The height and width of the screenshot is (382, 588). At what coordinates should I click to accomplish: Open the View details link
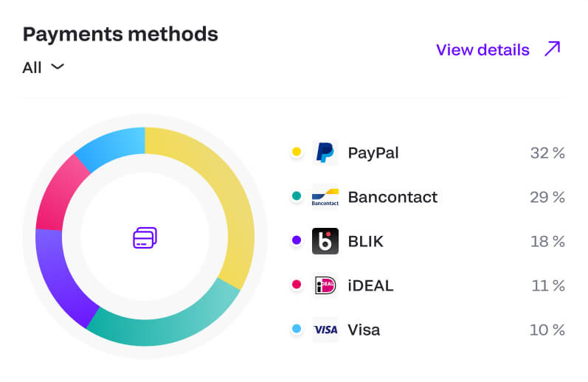[x=482, y=49]
